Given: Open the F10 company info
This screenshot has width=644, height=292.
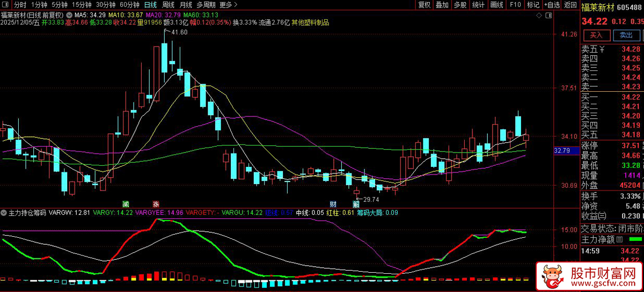Looking at the screenshot, I should [515, 5].
